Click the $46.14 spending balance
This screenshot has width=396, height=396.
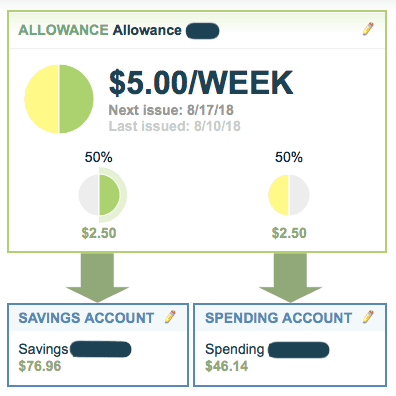click(227, 366)
